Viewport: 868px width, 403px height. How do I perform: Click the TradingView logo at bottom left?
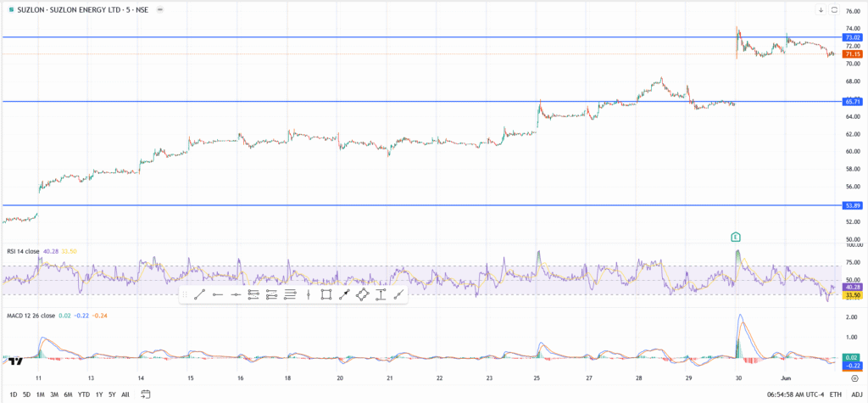point(13,360)
